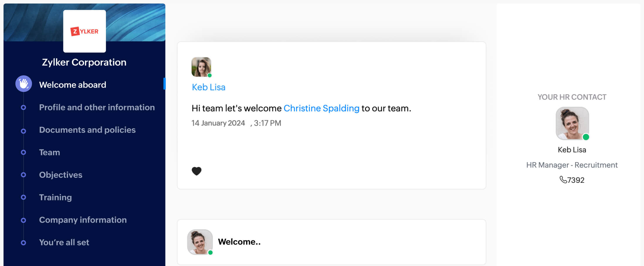Select the waving hand Welcome aboard icon

coord(23,83)
